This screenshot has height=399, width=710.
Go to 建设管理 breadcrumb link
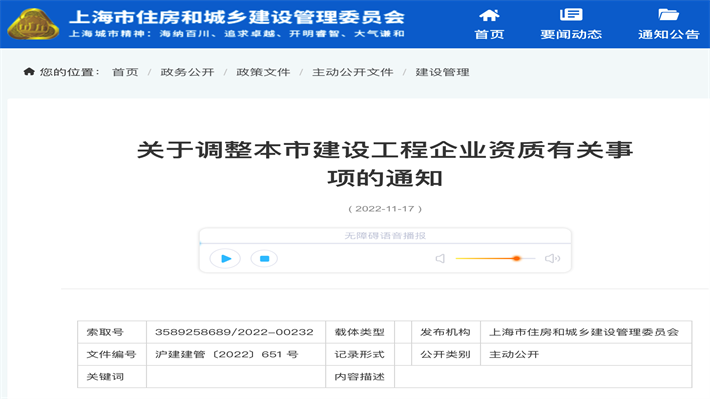(x=442, y=72)
